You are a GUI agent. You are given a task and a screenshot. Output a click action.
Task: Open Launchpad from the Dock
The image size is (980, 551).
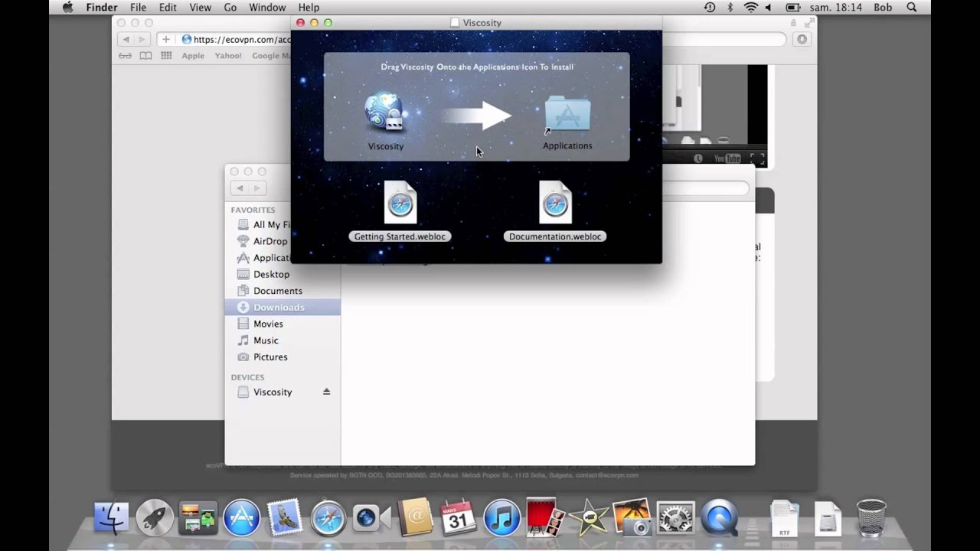click(155, 518)
